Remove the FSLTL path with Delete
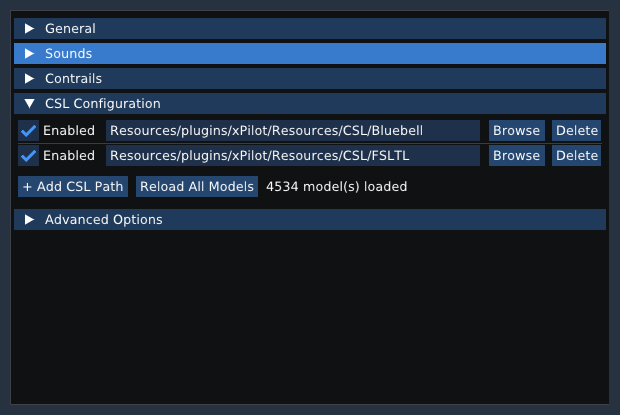The width and height of the screenshot is (620, 415). point(576,156)
